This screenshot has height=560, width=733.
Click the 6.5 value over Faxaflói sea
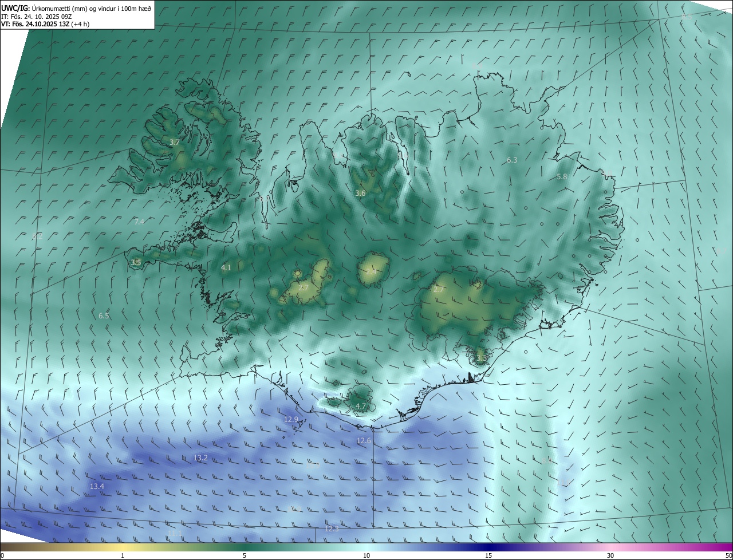(104, 316)
